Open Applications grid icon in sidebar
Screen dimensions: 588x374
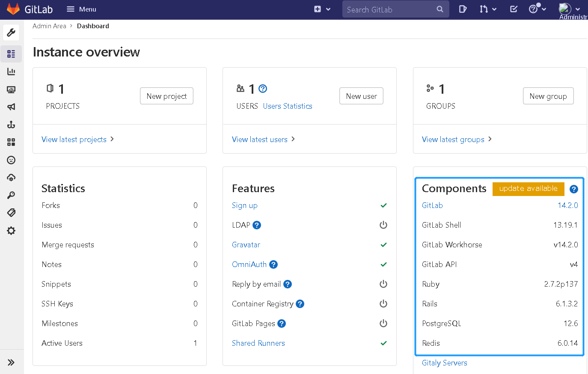[11, 142]
